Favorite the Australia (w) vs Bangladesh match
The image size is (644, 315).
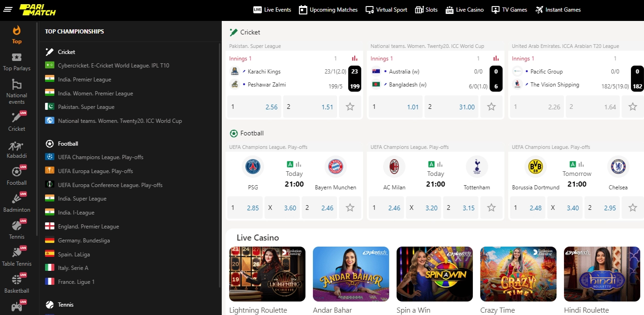(491, 107)
